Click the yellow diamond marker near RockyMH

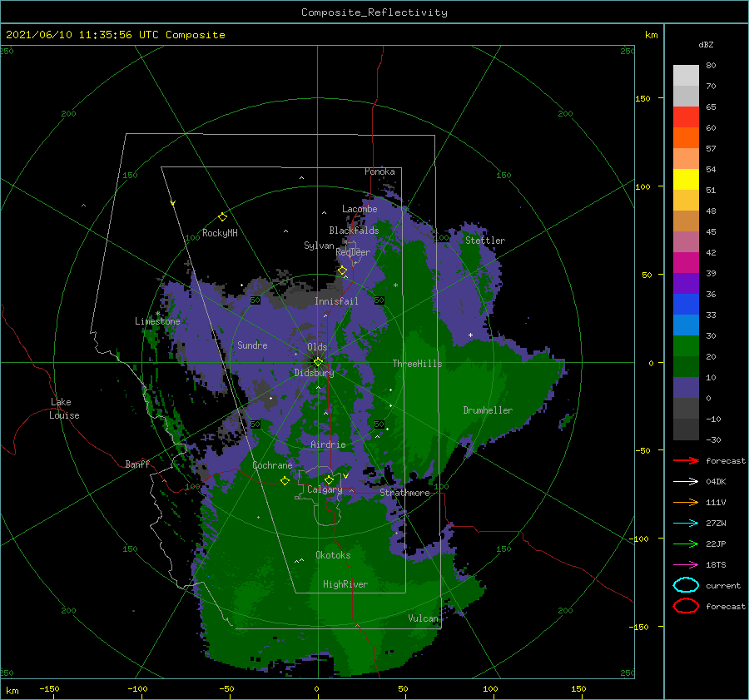click(x=222, y=217)
